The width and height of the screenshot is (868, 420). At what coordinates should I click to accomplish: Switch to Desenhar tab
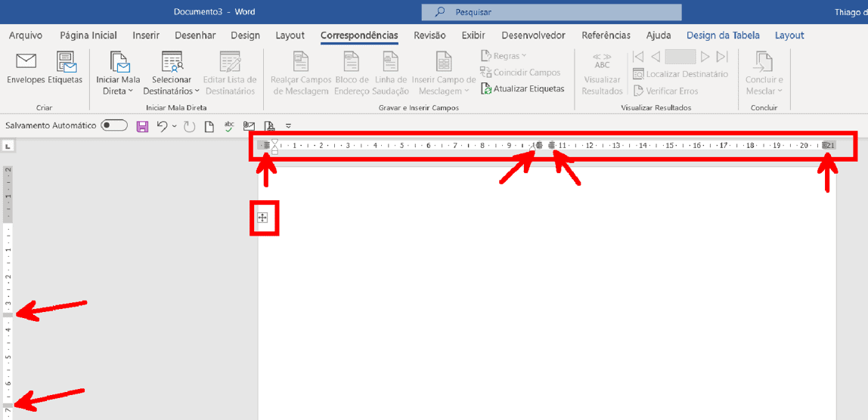point(195,36)
